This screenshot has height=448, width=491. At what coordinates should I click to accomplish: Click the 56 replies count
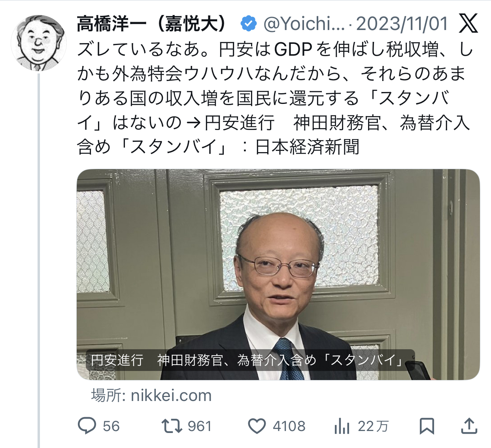(111, 426)
